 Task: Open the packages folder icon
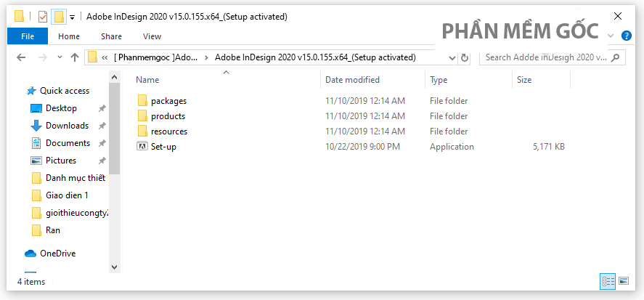click(x=142, y=101)
